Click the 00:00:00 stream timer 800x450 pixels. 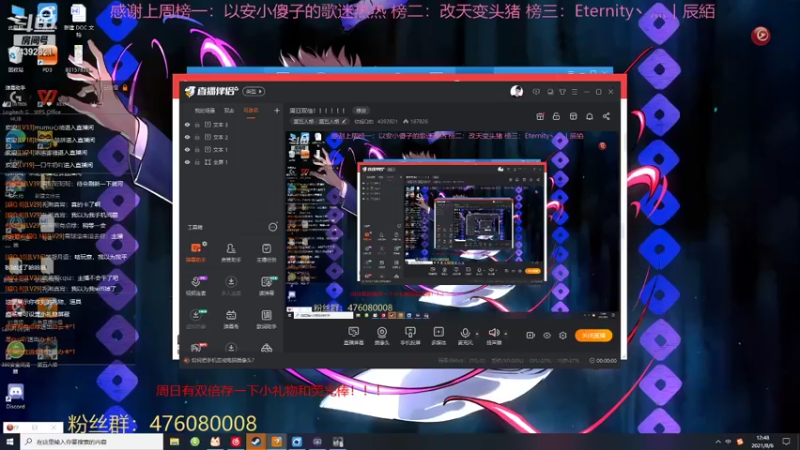coord(603,360)
